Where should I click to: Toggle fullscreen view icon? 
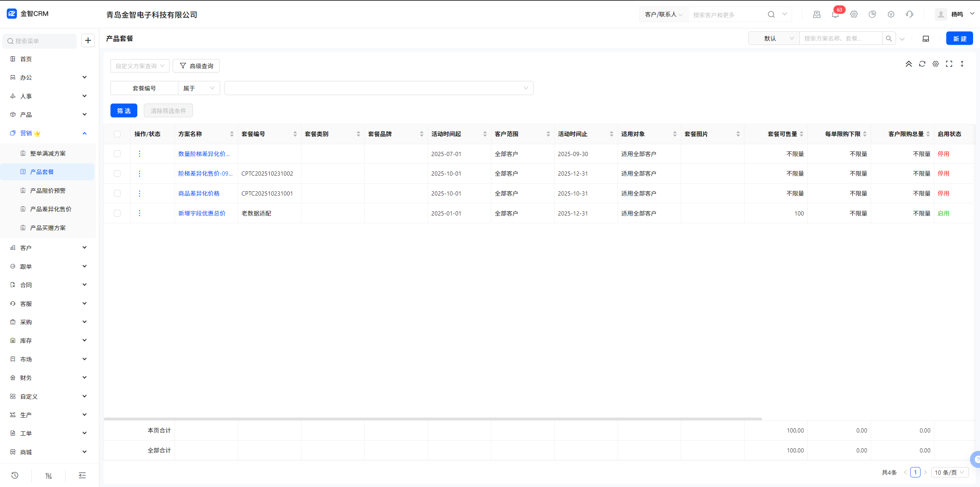[949, 64]
